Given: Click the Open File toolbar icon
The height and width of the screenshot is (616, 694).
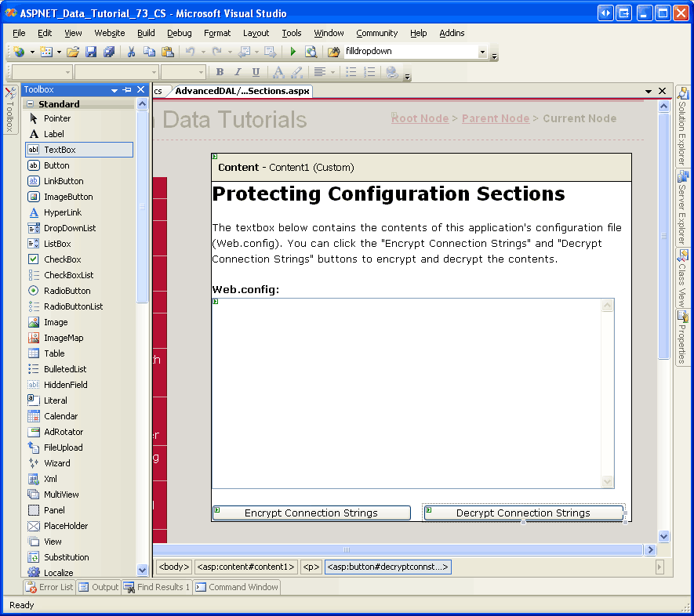Looking at the screenshot, I should (x=72, y=52).
